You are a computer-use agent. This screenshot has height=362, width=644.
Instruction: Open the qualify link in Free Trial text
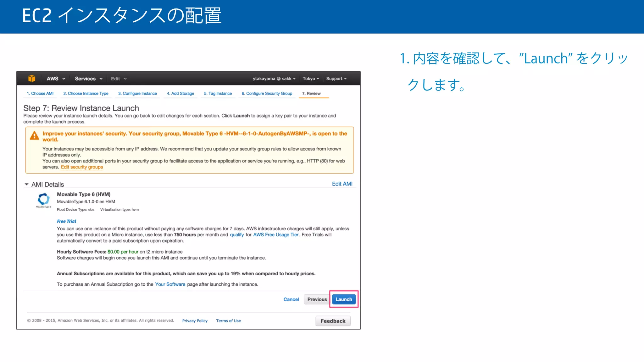(x=237, y=235)
